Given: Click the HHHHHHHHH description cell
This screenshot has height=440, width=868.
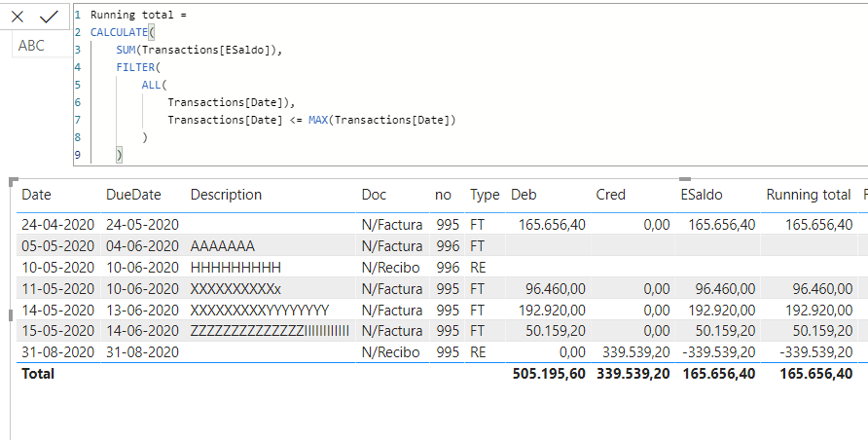Looking at the screenshot, I should pyautogui.click(x=235, y=268).
